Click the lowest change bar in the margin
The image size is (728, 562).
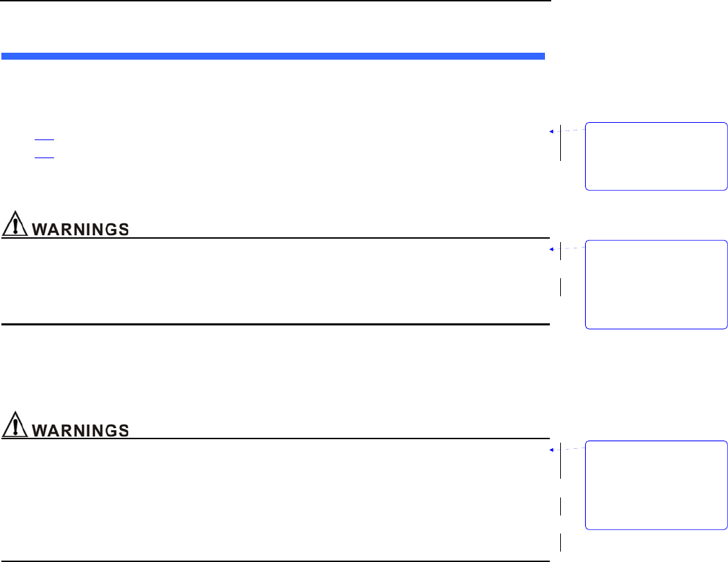(560, 541)
